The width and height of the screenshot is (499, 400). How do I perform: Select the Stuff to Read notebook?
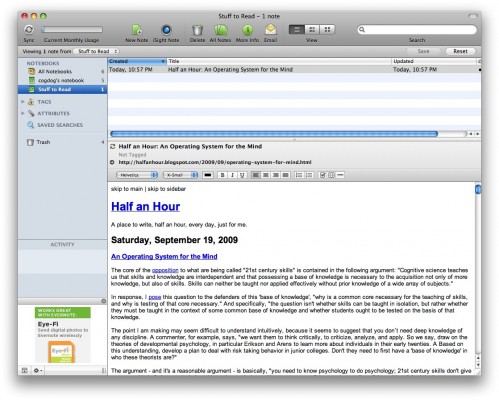pos(62,89)
